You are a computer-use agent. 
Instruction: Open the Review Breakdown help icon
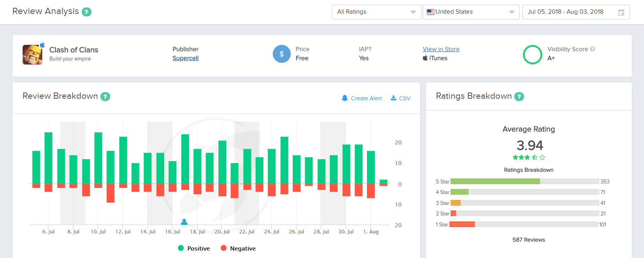105,96
